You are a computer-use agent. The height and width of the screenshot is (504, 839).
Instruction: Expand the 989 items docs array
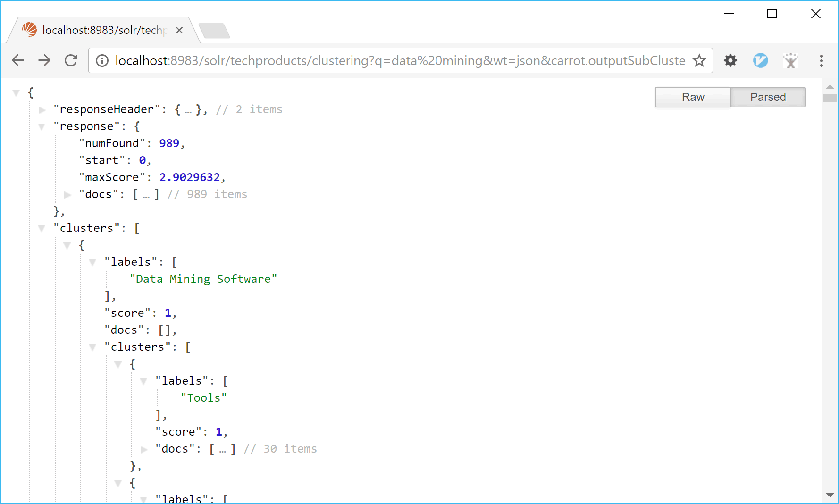click(x=67, y=195)
